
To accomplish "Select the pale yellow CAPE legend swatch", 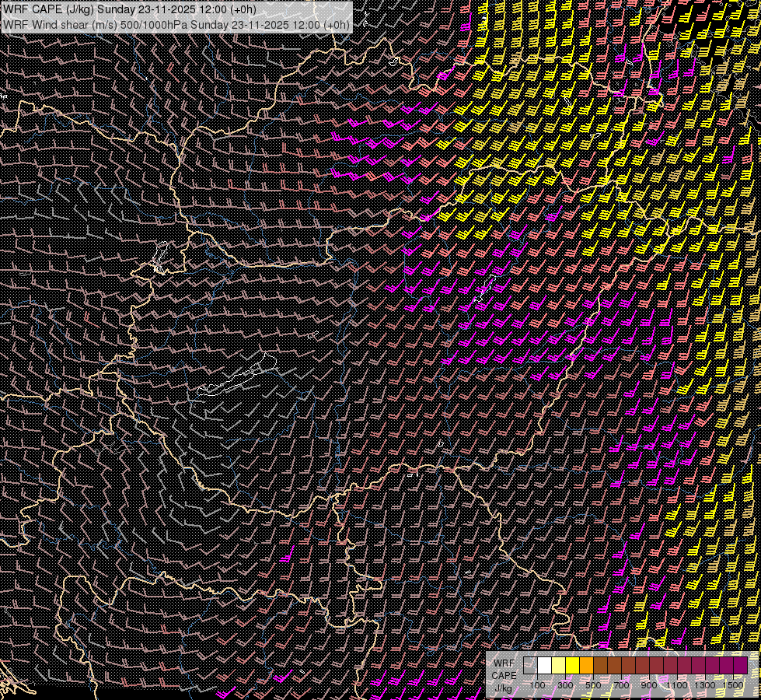I will coord(558,666).
